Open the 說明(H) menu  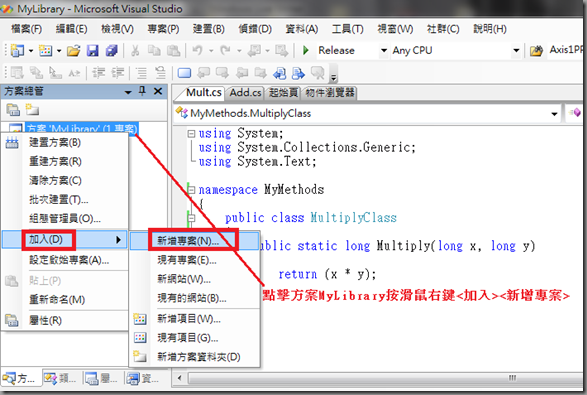coord(490,29)
